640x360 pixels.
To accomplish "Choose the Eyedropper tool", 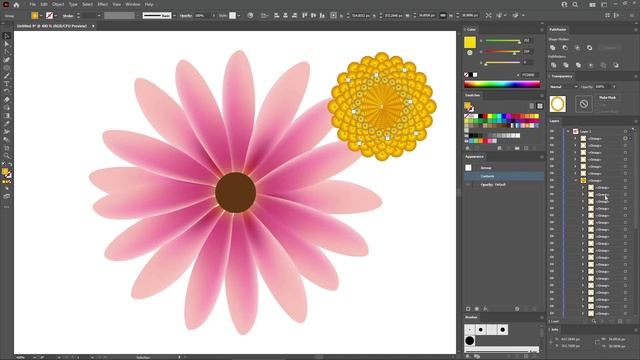I will 7,124.
